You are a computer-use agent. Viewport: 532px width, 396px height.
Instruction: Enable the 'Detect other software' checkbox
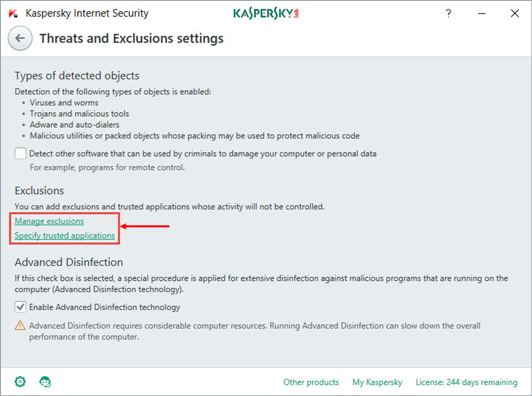point(20,153)
